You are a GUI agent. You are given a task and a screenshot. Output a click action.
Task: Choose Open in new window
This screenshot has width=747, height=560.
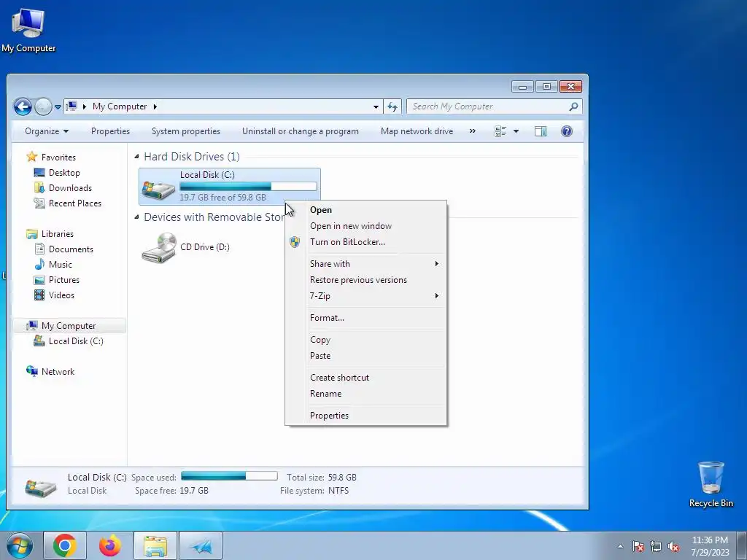pos(365,226)
